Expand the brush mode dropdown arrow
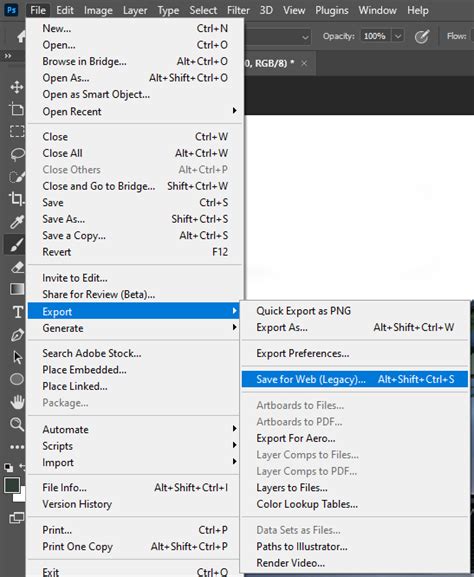The image size is (474, 577). pos(305,37)
